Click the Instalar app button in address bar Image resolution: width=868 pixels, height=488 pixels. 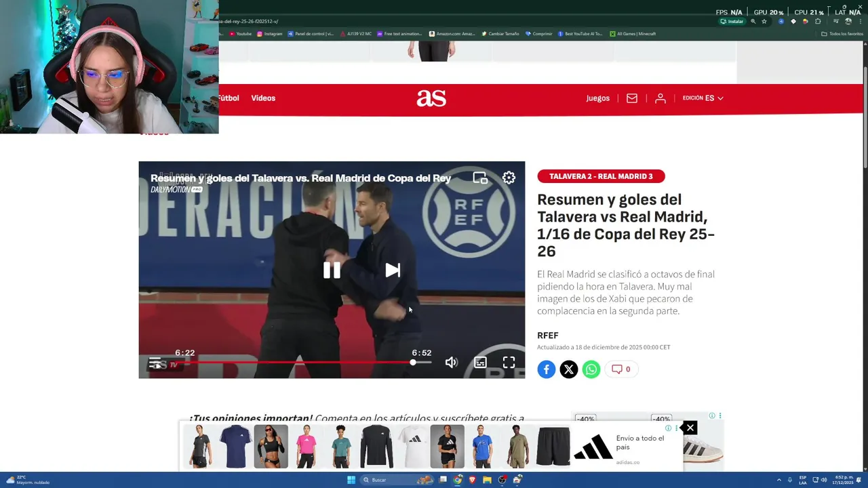pyautogui.click(x=732, y=21)
